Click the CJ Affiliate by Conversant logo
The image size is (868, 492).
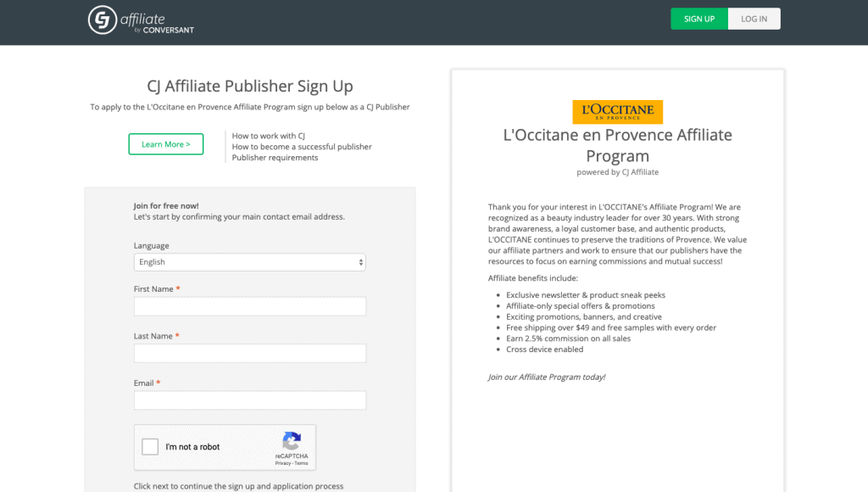point(142,20)
